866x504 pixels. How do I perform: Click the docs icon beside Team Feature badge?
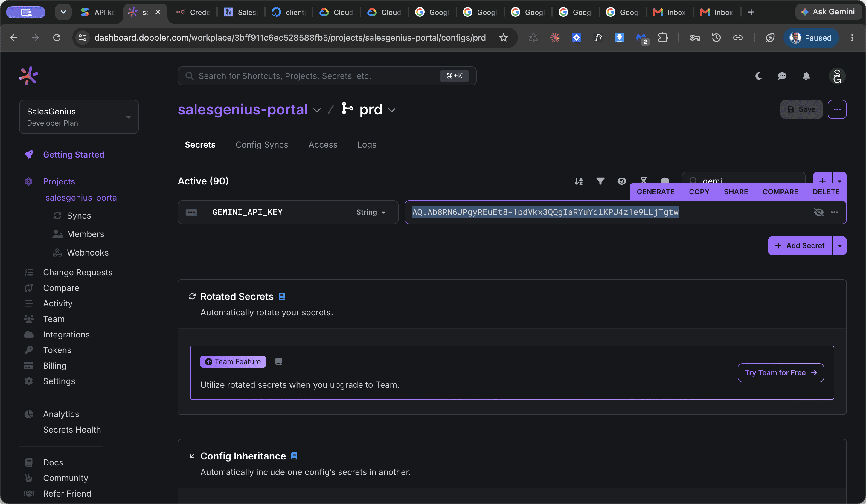click(279, 361)
